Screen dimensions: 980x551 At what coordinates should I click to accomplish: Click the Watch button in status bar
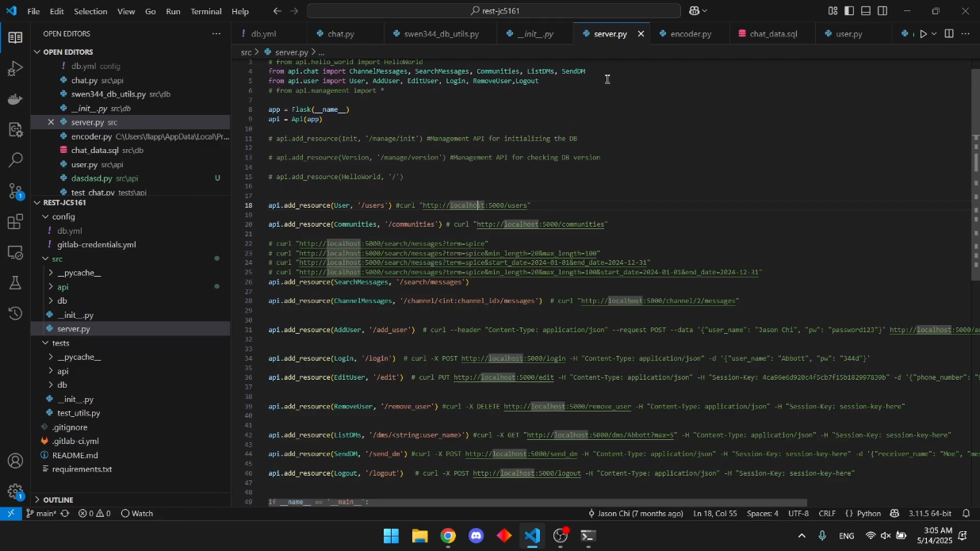pyautogui.click(x=137, y=514)
